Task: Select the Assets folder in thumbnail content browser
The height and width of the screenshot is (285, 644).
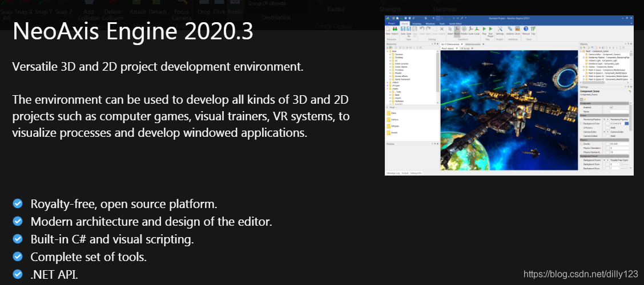Action: 392,132
